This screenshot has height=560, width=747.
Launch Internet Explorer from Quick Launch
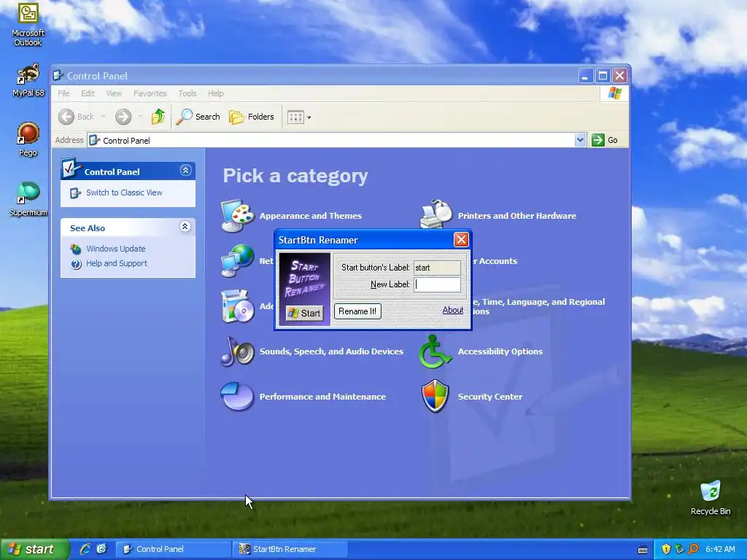point(85,549)
